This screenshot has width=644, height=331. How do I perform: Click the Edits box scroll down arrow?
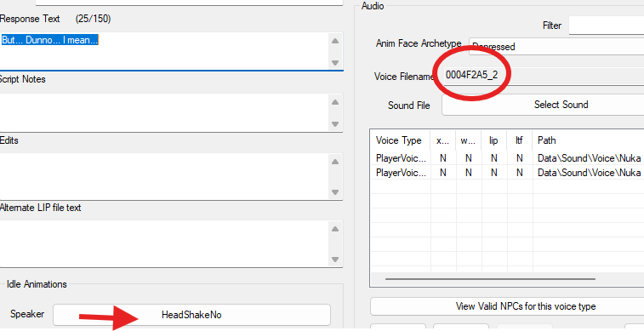(335, 192)
